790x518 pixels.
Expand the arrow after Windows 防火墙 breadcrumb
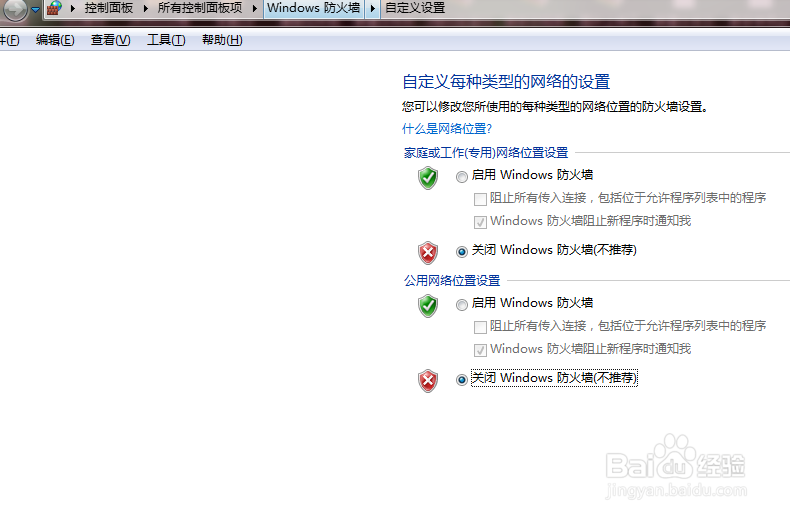tap(373, 8)
